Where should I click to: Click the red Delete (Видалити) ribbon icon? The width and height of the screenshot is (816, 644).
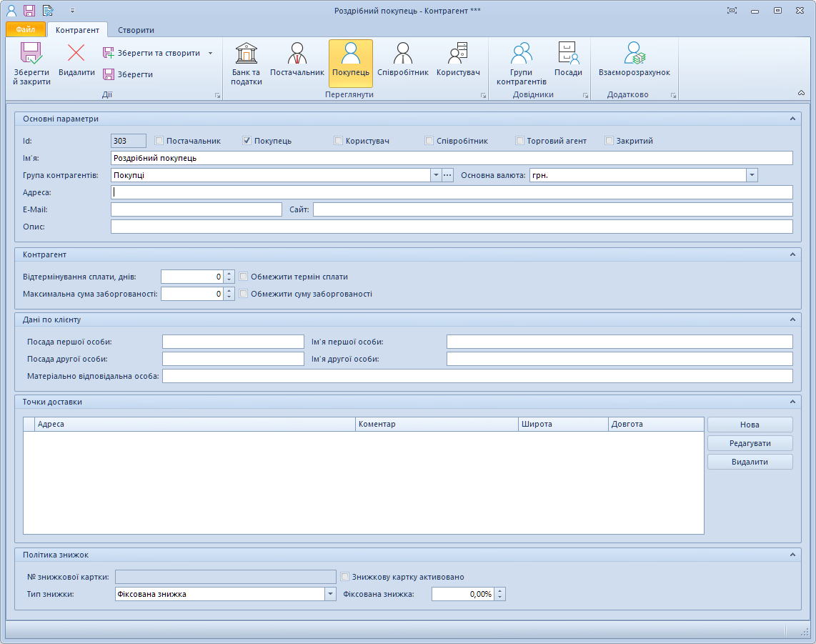[76, 63]
